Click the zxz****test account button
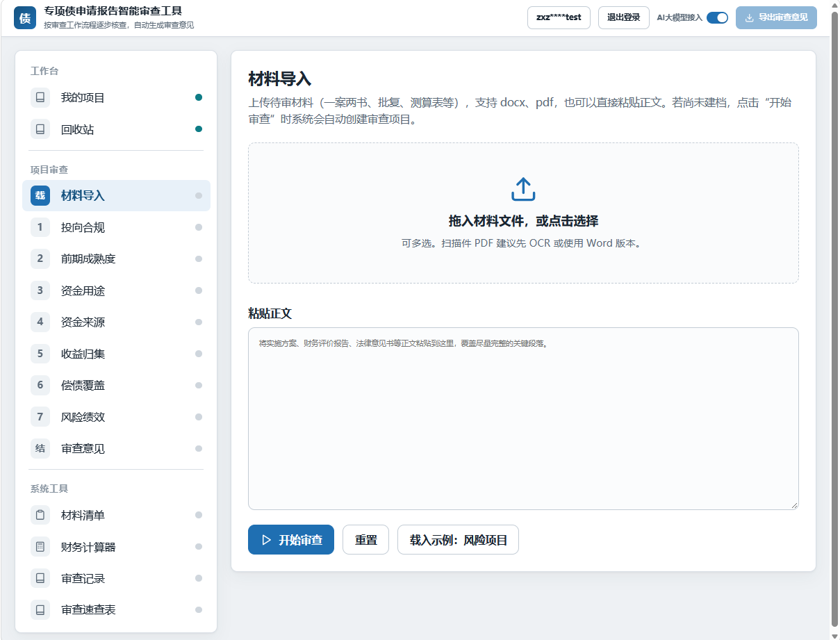 click(559, 17)
